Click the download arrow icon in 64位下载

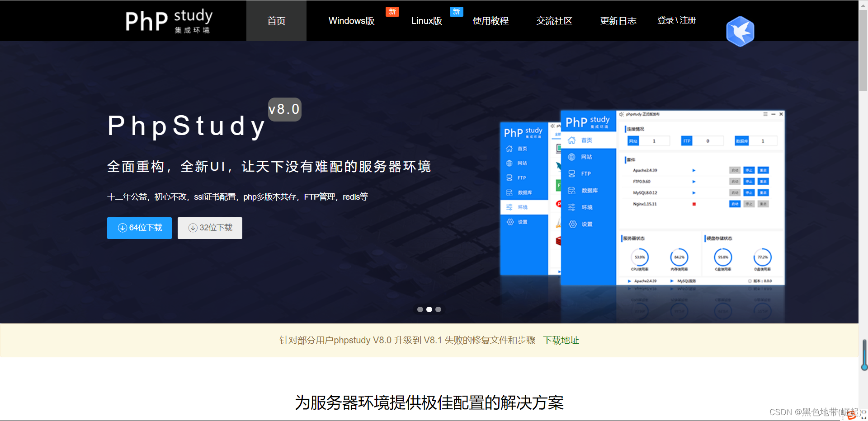point(122,228)
